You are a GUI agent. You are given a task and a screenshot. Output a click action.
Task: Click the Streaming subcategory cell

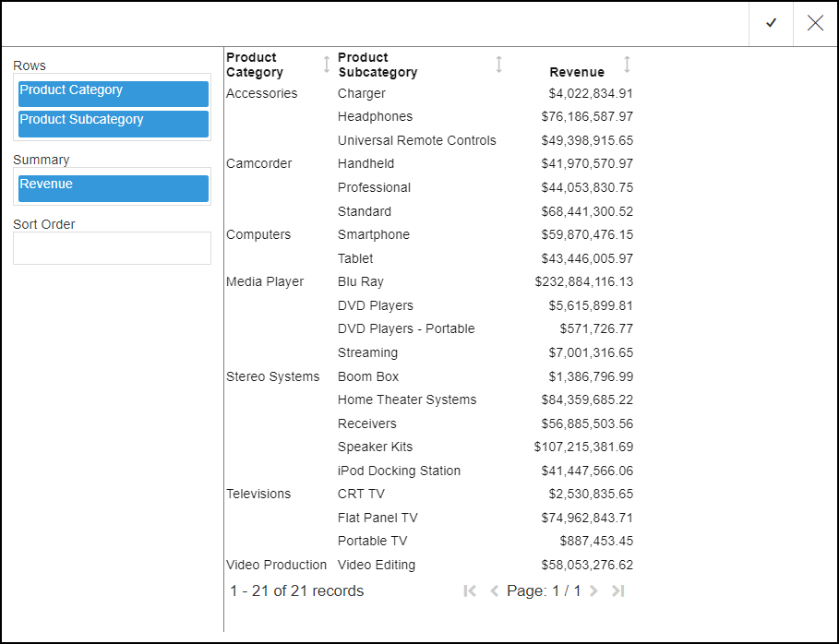367,353
